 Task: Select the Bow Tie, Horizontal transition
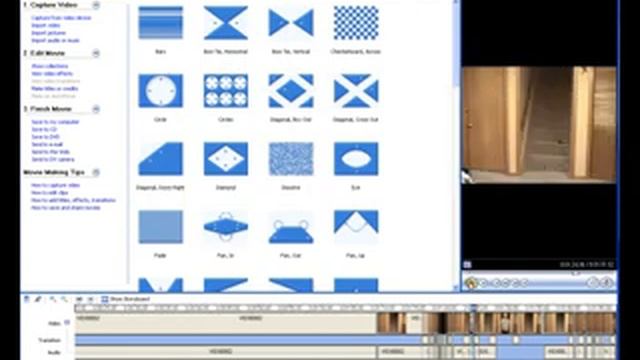pos(226,22)
